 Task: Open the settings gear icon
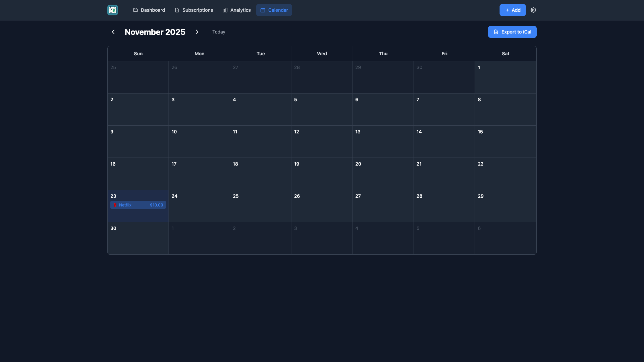(533, 10)
